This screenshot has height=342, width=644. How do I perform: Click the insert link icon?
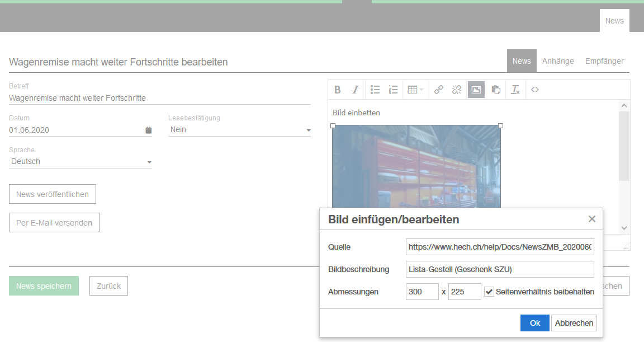coord(439,90)
